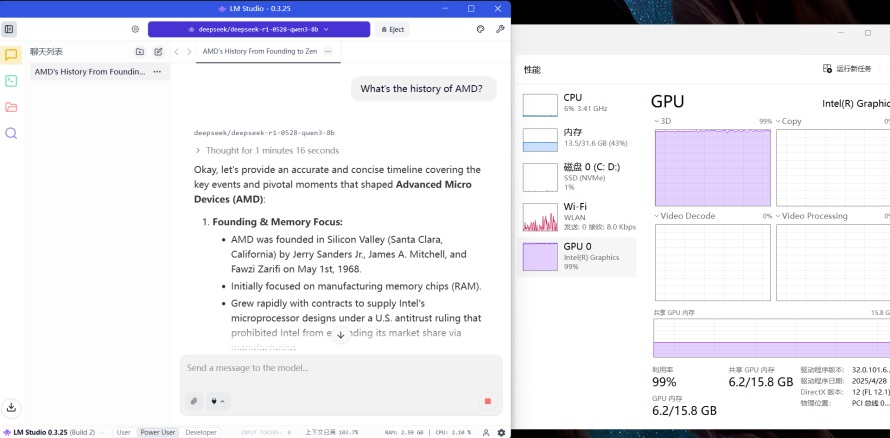Toggle the left sidebar panel icon
The image size is (890, 438).
(10, 30)
